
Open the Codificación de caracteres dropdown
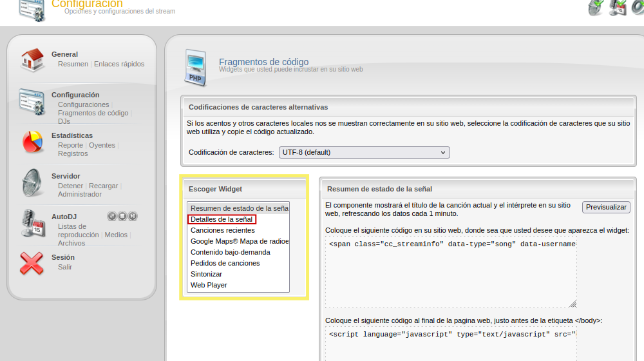[x=364, y=153]
